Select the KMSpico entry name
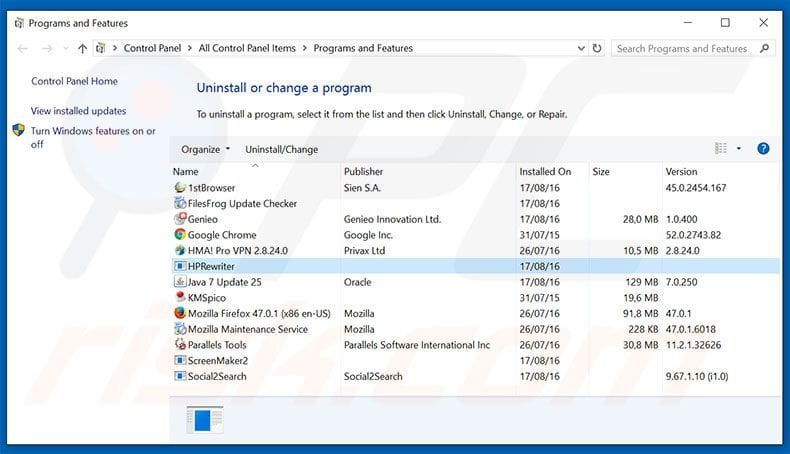The width and height of the screenshot is (790, 454). [x=207, y=297]
